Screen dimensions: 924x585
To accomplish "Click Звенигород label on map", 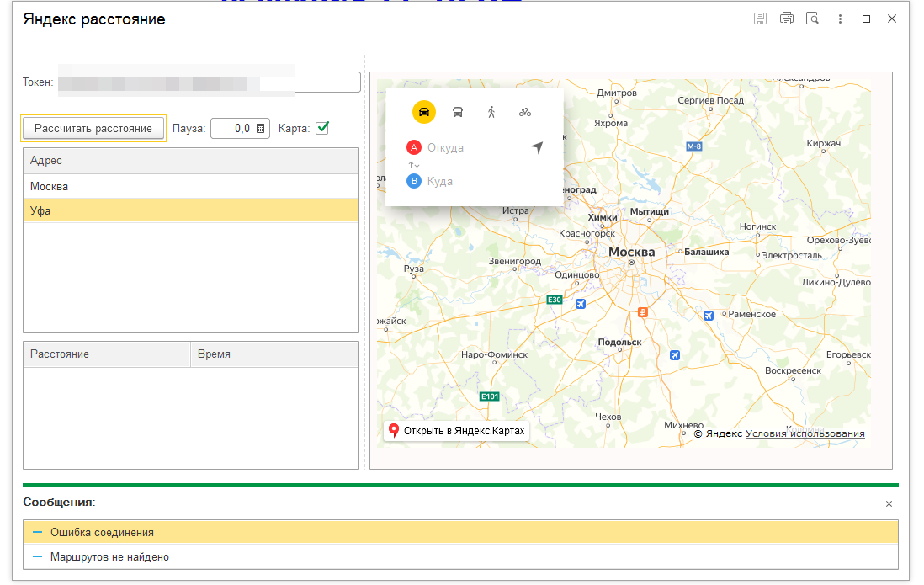I will coord(514,261).
